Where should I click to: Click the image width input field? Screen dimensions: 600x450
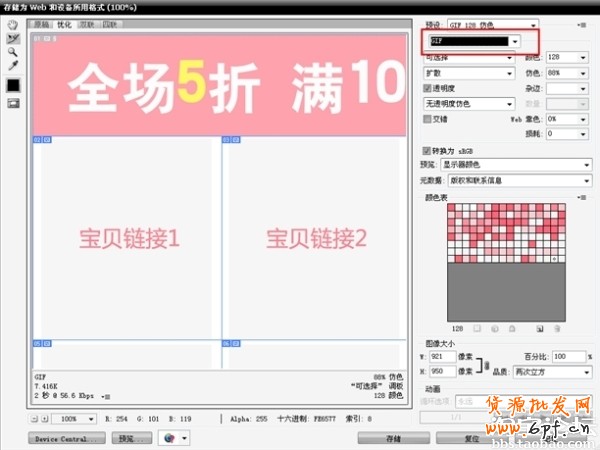click(x=441, y=356)
